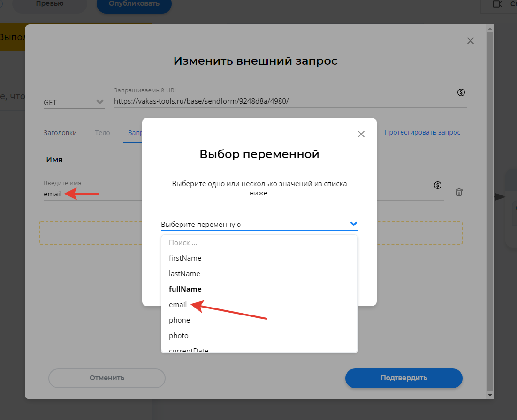Click the Протестировать запрос link
This screenshot has height=420, width=517.
(x=422, y=133)
